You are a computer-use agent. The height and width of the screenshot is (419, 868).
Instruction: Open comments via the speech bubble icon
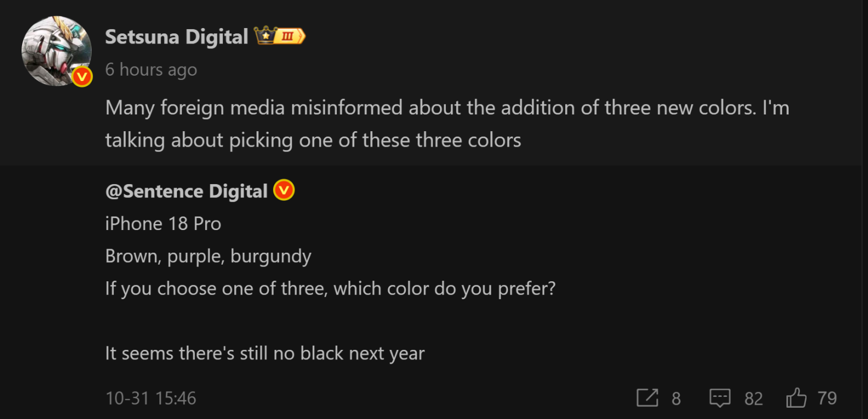(x=720, y=398)
